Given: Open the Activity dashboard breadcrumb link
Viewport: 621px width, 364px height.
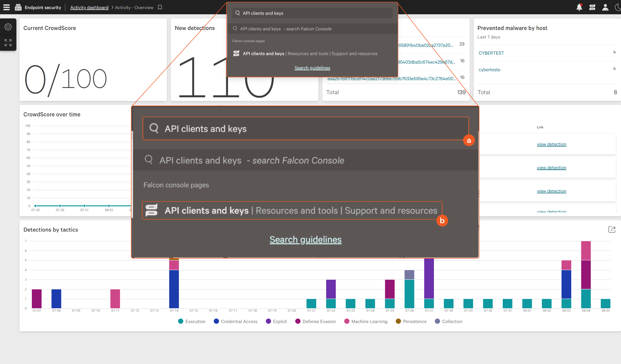Looking at the screenshot, I should coord(89,8).
